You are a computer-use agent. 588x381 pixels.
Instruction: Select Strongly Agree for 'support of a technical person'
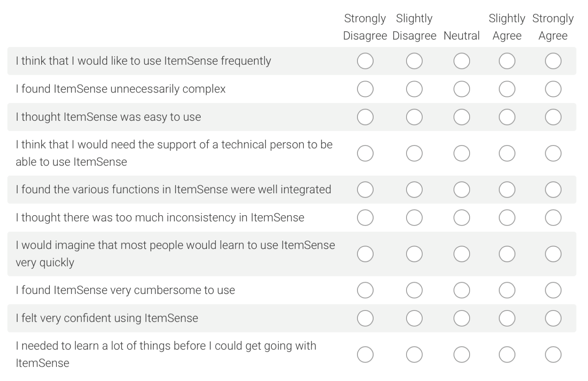553,153
